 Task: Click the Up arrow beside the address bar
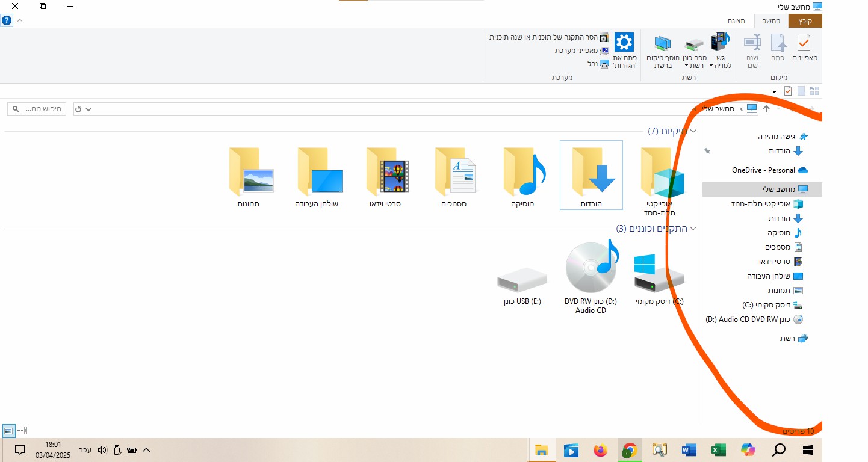click(x=766, y=109)
